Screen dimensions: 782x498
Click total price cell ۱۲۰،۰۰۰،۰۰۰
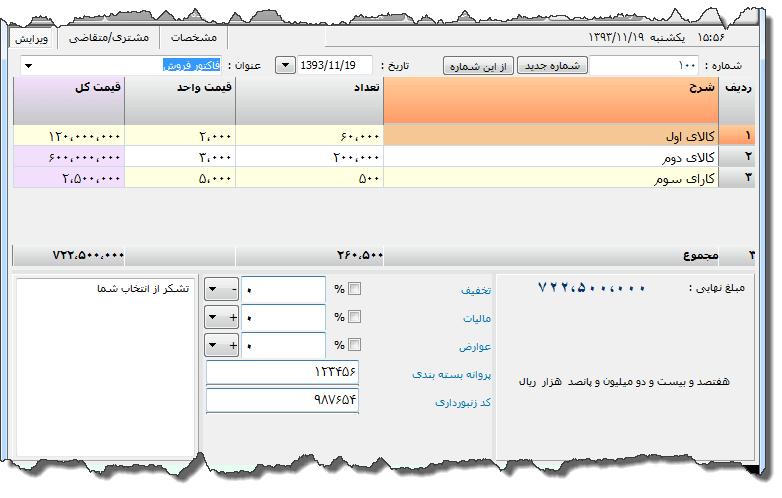click(x=69, y=136)
